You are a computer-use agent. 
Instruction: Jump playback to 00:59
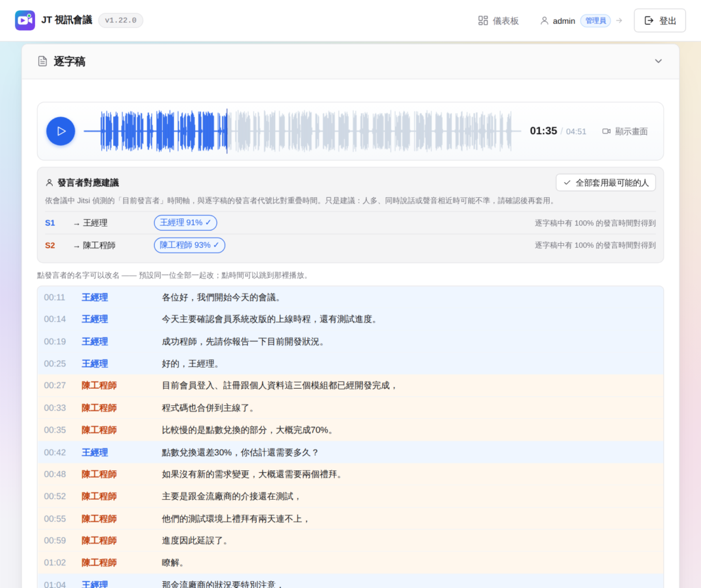55,541
